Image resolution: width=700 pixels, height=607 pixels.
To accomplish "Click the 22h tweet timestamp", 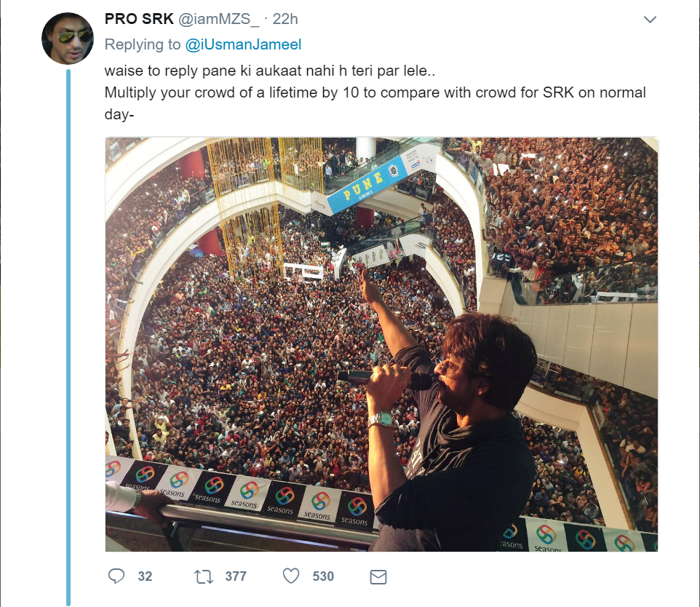I will click(285, 19).
